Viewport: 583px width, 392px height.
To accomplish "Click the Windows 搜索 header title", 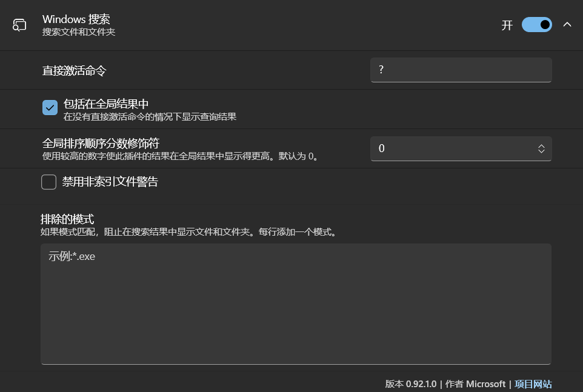I will pos(76,19).
